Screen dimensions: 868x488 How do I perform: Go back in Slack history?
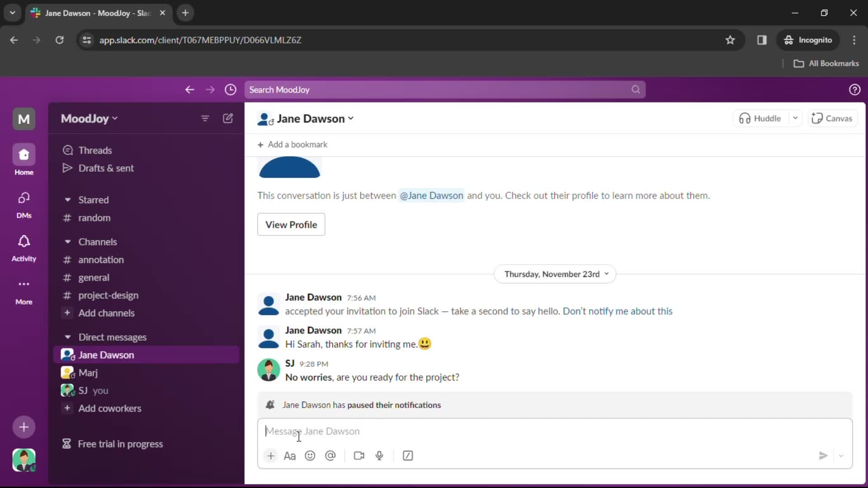coord(189,89)
